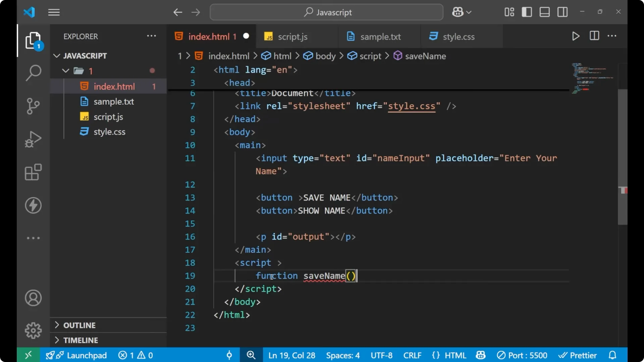Switch to the script.js tab
Image resolution: width=644 pixels, height=362 pixels.
point(293,37)
